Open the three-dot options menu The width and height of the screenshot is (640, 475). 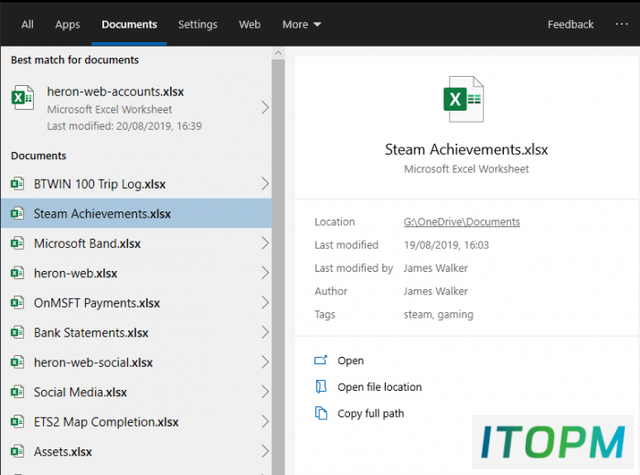(x=622, y=24)
